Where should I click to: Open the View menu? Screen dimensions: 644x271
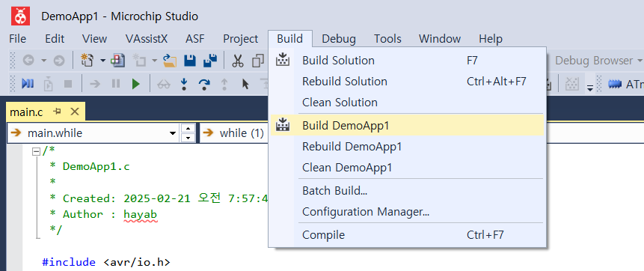(94, 39)
